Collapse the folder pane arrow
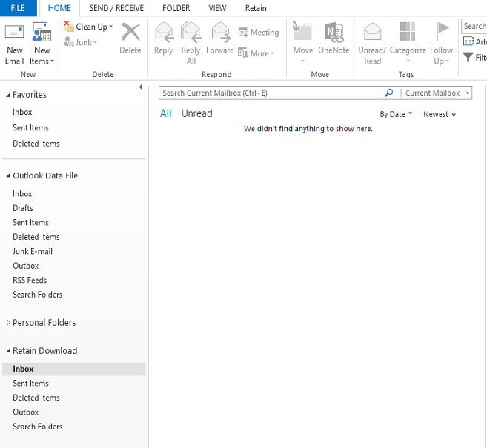This screenshot has width=487, height=448. [x=141, y=87]
